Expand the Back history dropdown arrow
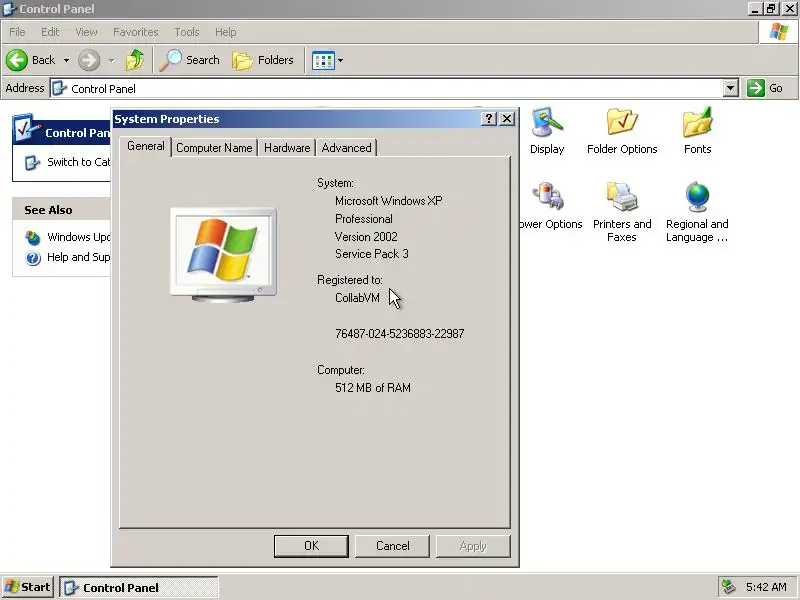This screenshot has height=600, width=800. [x=66, y=61]
